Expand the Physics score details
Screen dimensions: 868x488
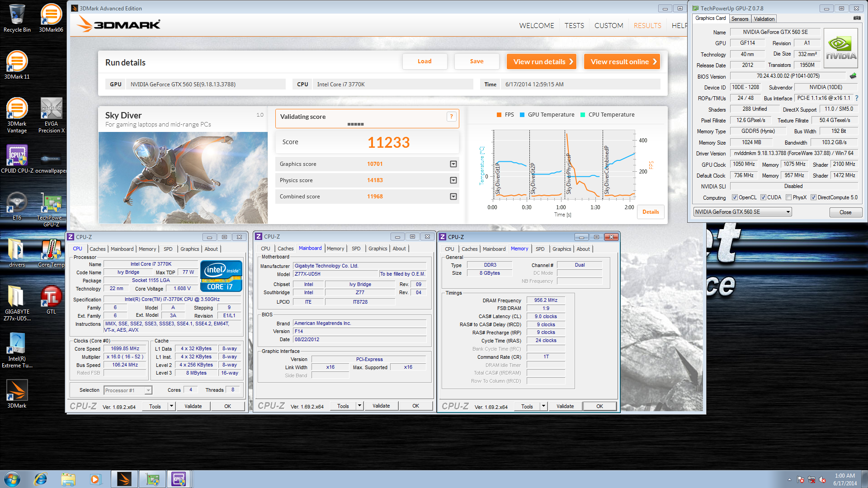click(453, 180)
